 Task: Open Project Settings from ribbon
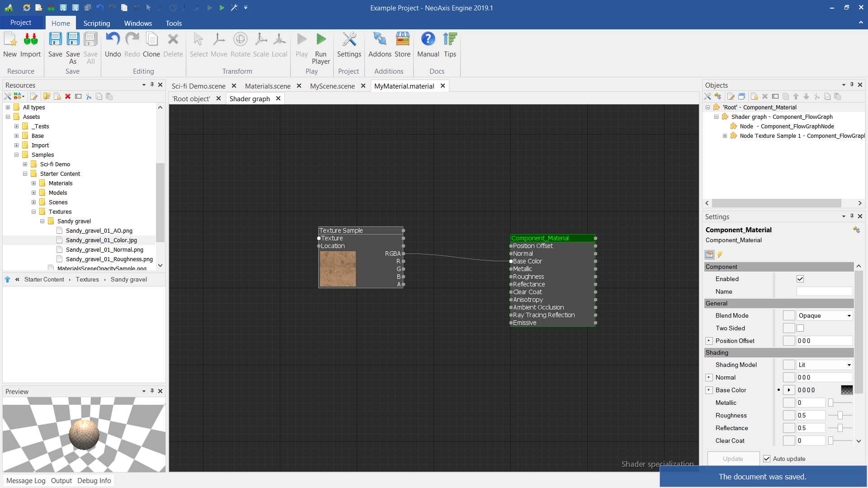tap(349, 40)
